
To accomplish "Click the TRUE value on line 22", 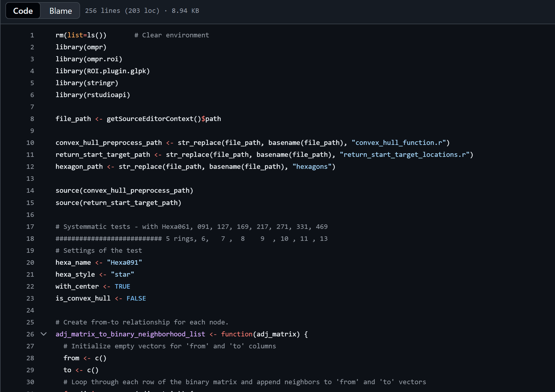I will point(122,286).
